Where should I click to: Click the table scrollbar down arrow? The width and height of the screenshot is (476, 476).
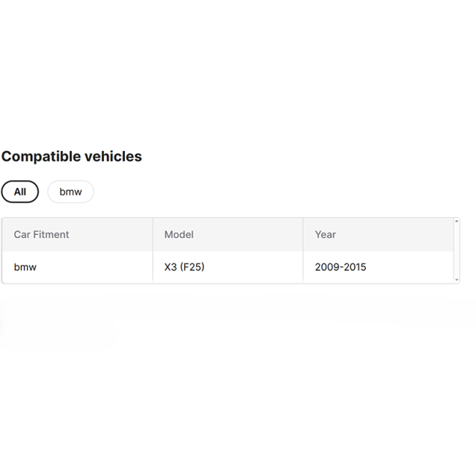456,280
